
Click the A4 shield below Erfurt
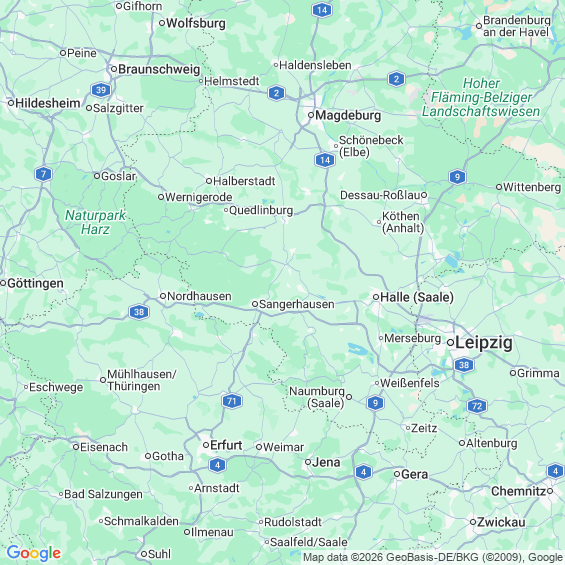(217, 465)
